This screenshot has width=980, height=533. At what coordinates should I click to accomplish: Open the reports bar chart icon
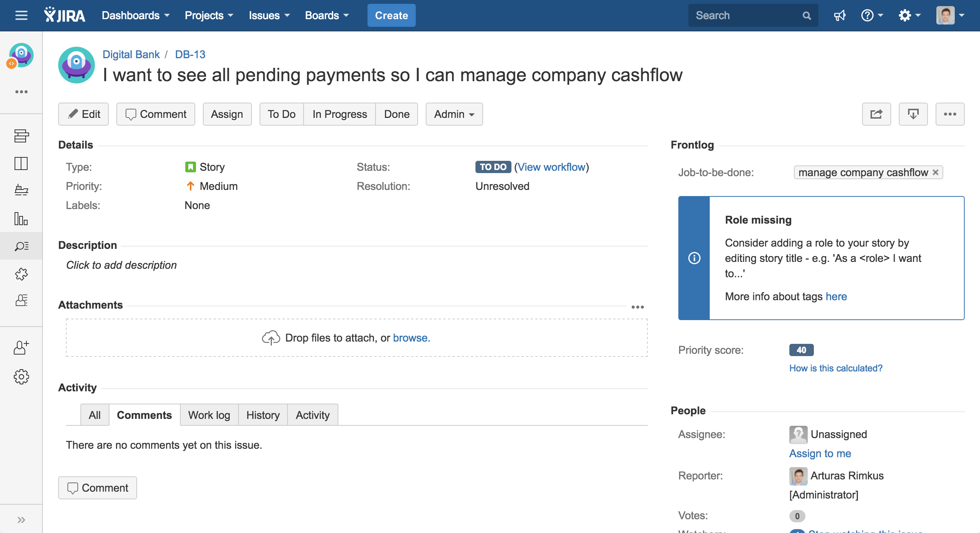(21, 219)
